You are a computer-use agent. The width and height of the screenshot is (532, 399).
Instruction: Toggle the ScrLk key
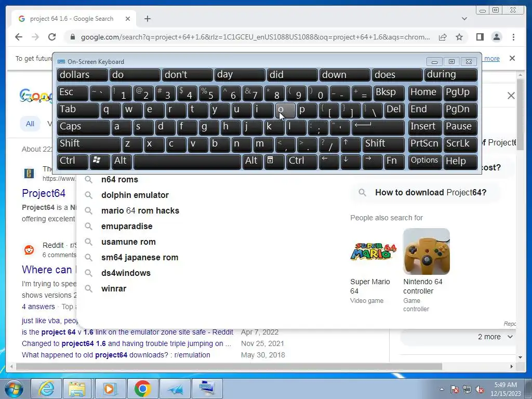[460, 144]
